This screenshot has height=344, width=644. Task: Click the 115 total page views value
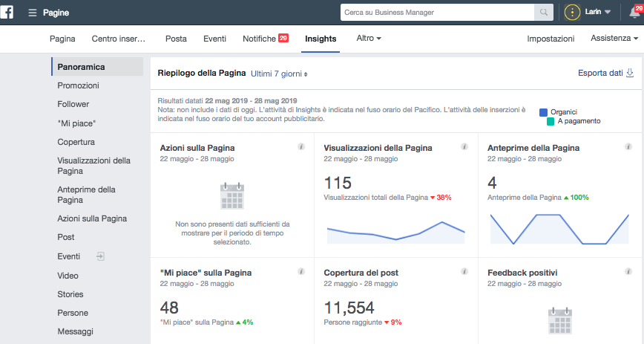(x=338, y=183)
